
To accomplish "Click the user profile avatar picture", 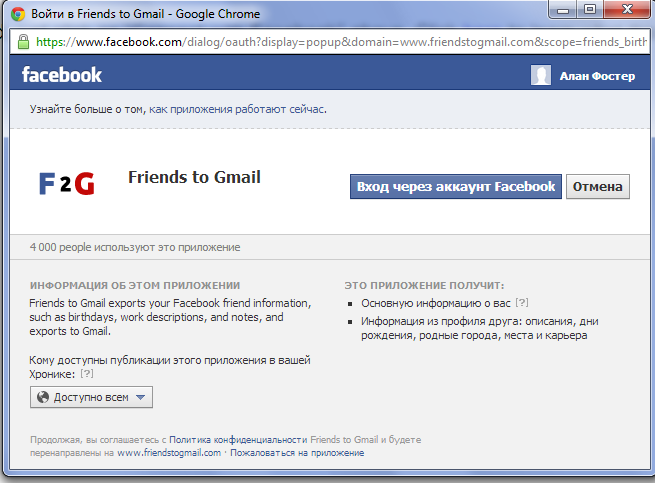I will (541, 75).
